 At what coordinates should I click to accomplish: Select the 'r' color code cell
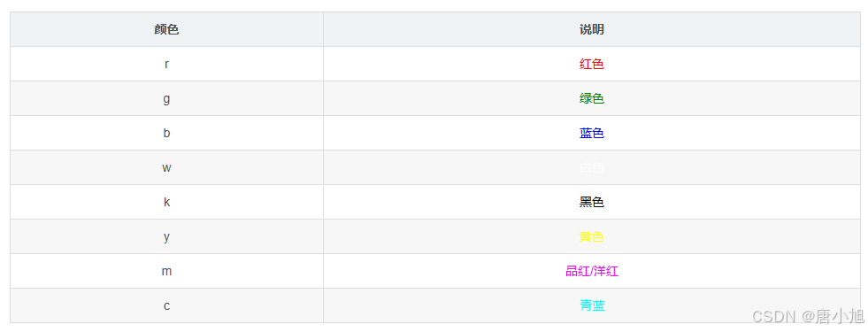tap(166, 64)
